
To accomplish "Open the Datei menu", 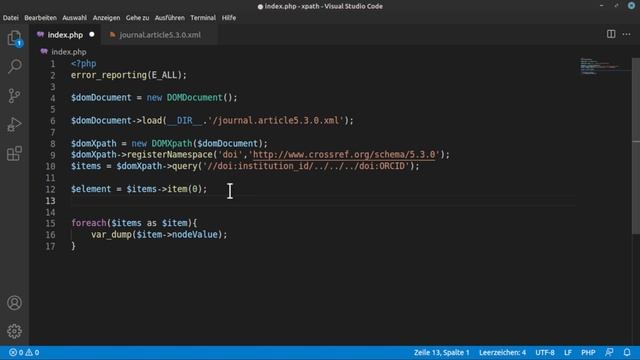I will tap(11, 18).
